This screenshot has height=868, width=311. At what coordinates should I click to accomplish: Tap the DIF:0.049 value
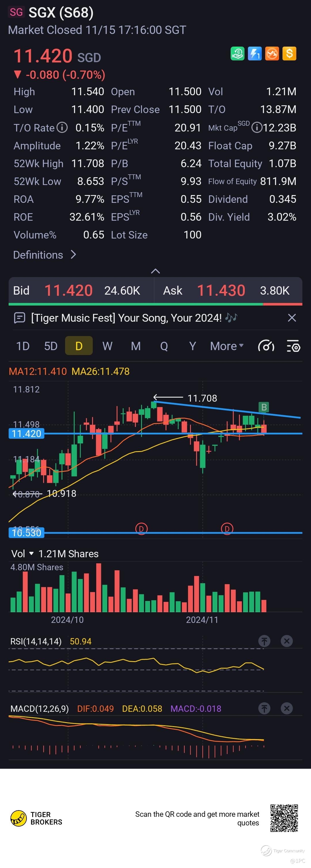[x=95, y=709]
